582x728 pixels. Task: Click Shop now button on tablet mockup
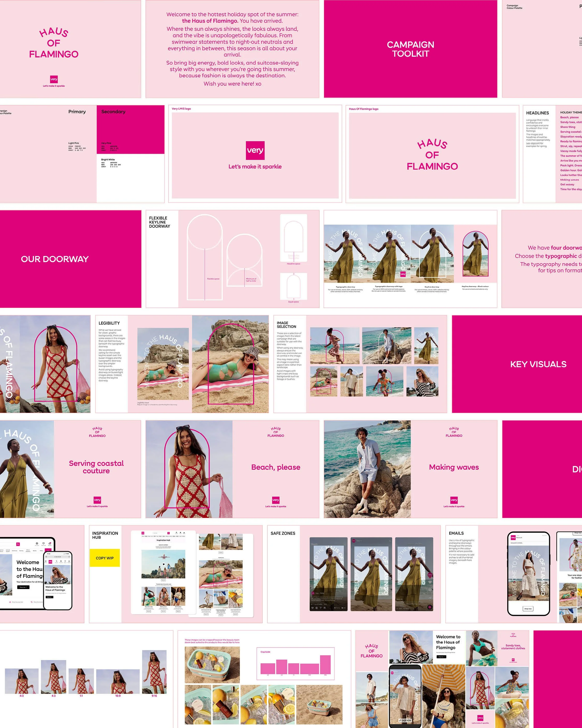23,587
